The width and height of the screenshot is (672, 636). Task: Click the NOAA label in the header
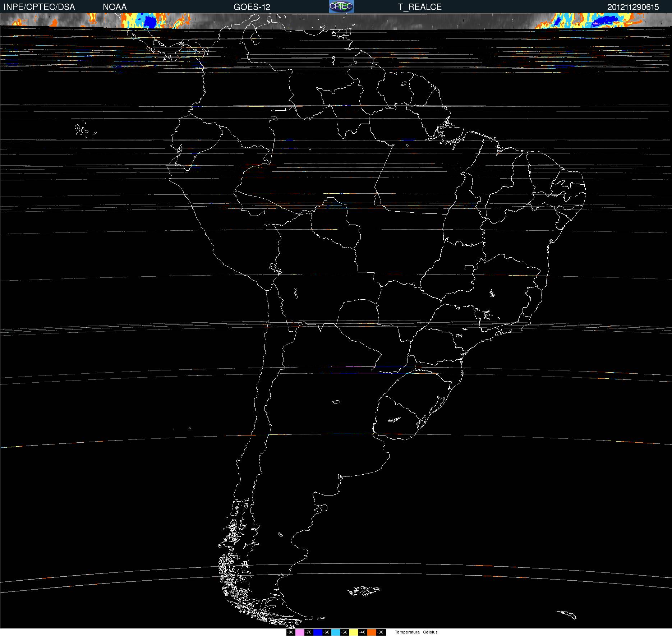[115, 7]
